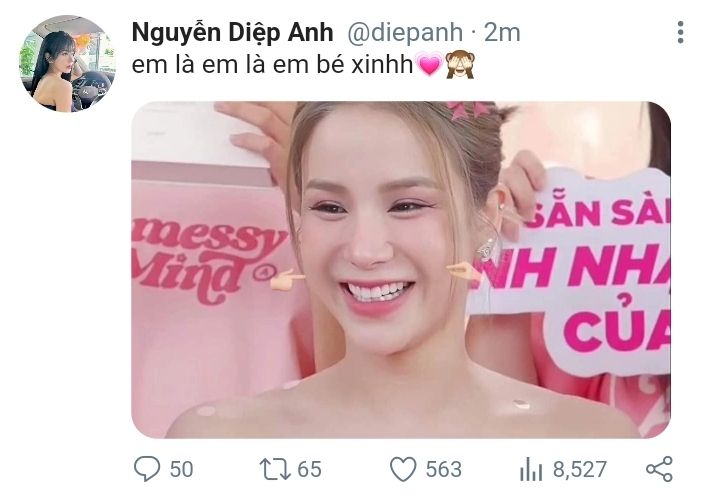Open view analytics bar chart icon
The height and width of the screenshot is (496, 720).
pos(531,469)
